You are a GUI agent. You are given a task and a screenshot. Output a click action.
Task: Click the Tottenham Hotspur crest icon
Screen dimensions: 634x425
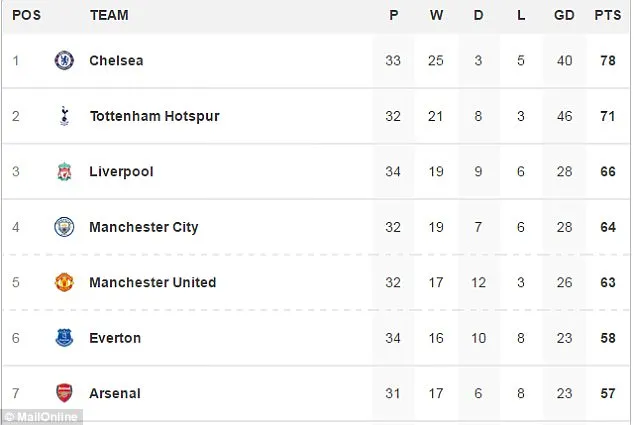65,116
